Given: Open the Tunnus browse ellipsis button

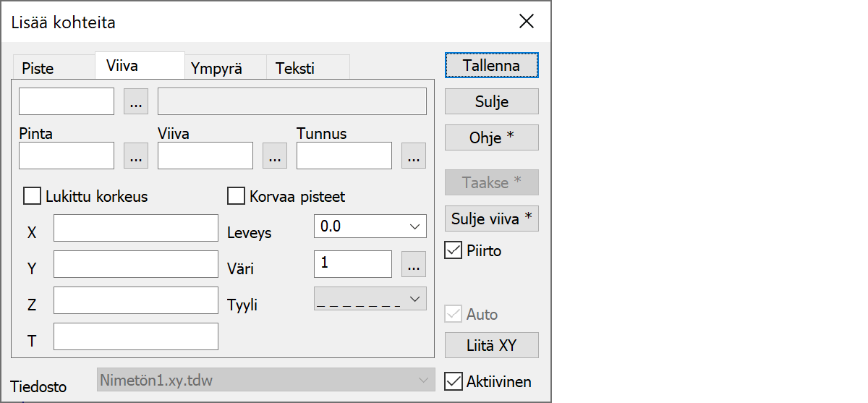Looking at the screenshot, I should [x=413, y=156].
